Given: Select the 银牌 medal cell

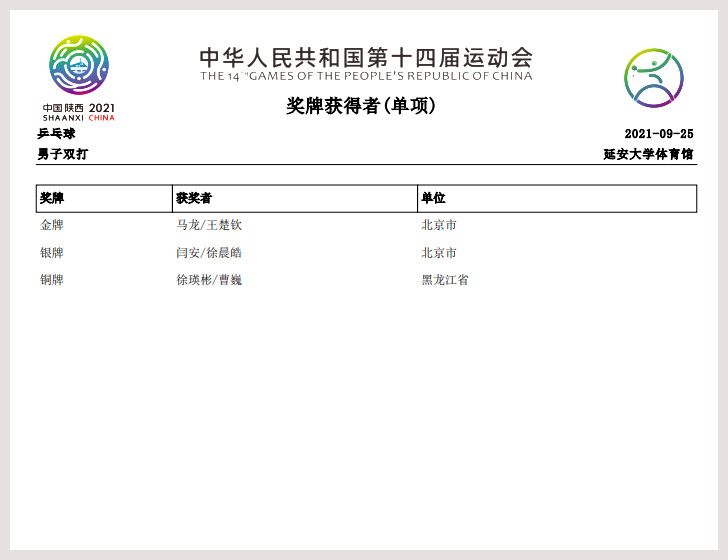Looking at the screenshot, I should tap(52, 253).
